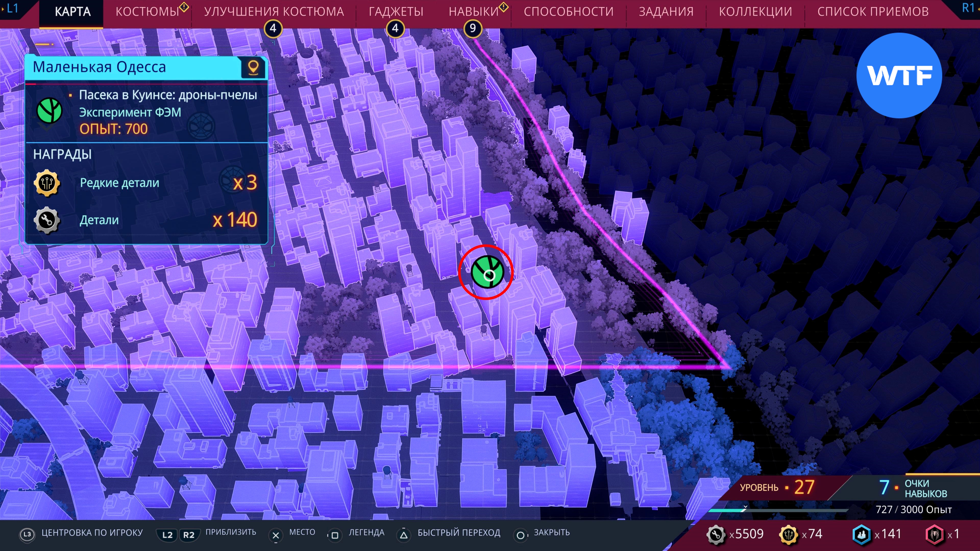Click the green experiment icon in info panel

click(x=50, y=111)
